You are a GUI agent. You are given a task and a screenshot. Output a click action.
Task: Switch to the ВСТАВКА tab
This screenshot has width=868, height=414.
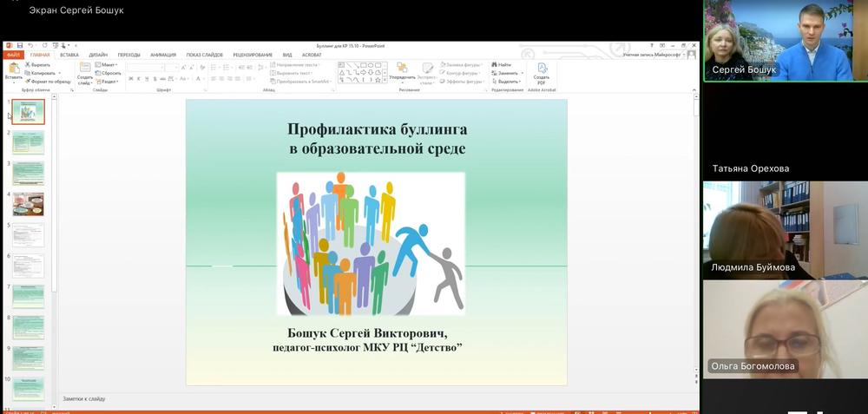(69, 55)
